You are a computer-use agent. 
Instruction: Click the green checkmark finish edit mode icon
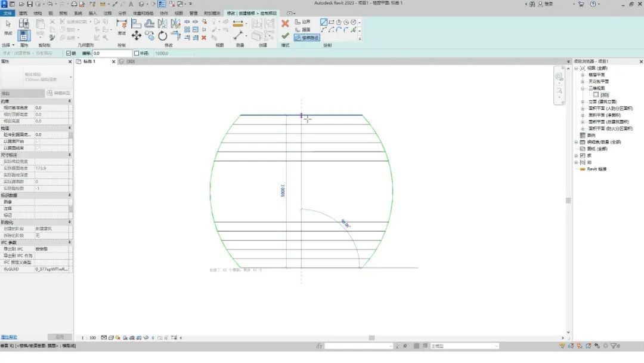(x=285, y=36)
